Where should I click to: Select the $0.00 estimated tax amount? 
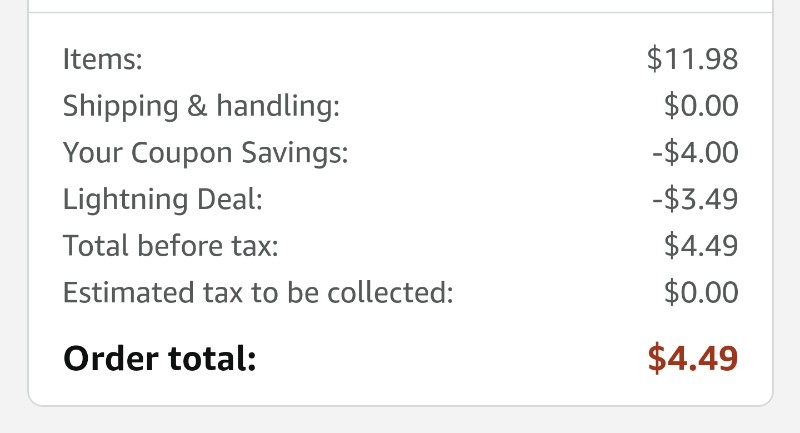tap(701, 292)
